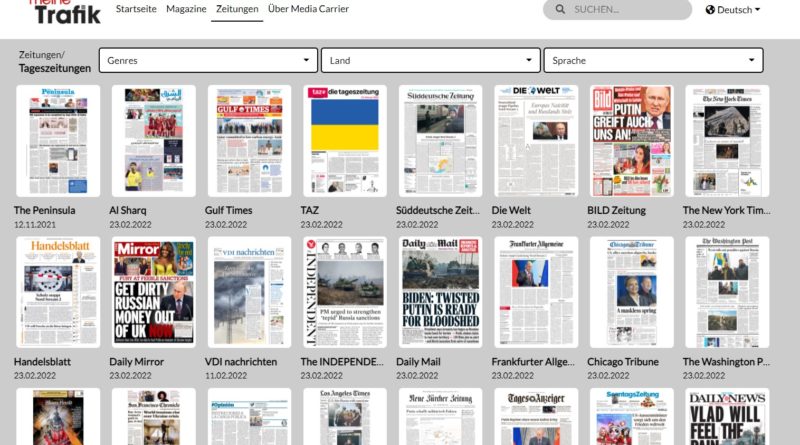
Task: Open The New York Times cover
Action: click(727, 141)
